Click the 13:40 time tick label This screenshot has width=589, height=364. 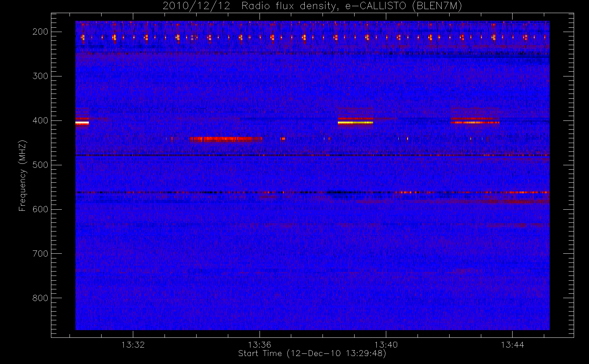[386, 345]
